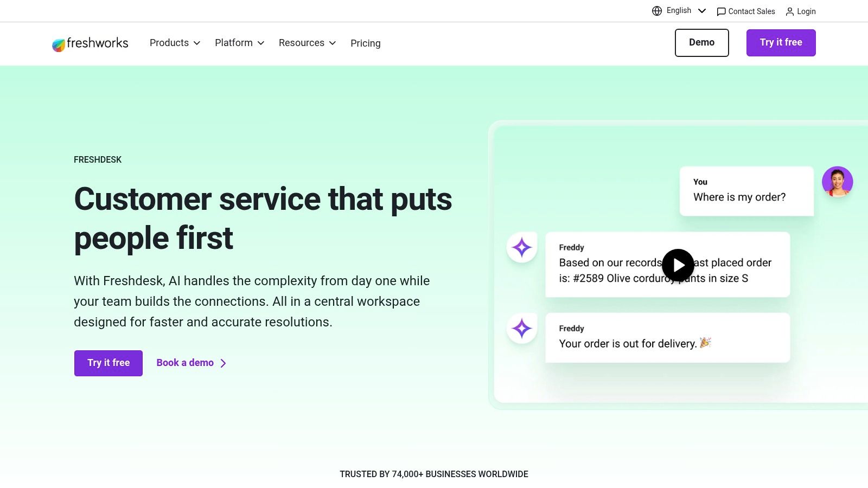Open the Book a demo link

pyautogui.click(x=184, y=363)
